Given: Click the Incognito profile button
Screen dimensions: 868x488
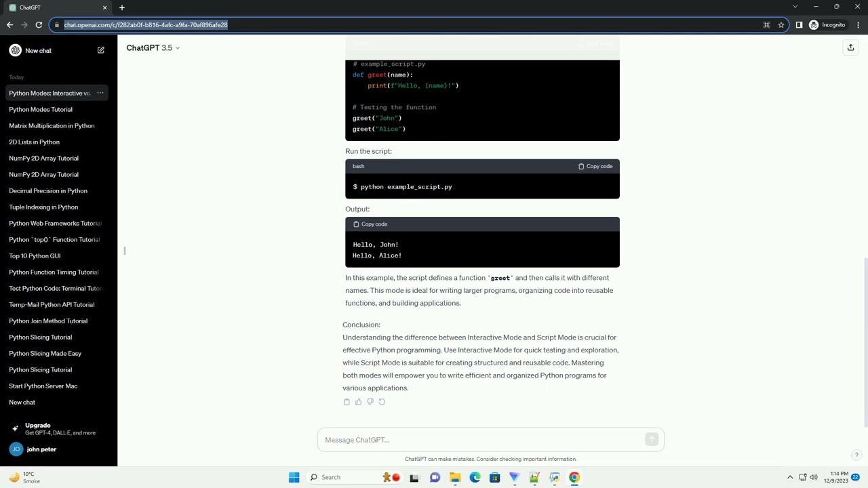Looking at the screenshot, I should click(828, 25).
